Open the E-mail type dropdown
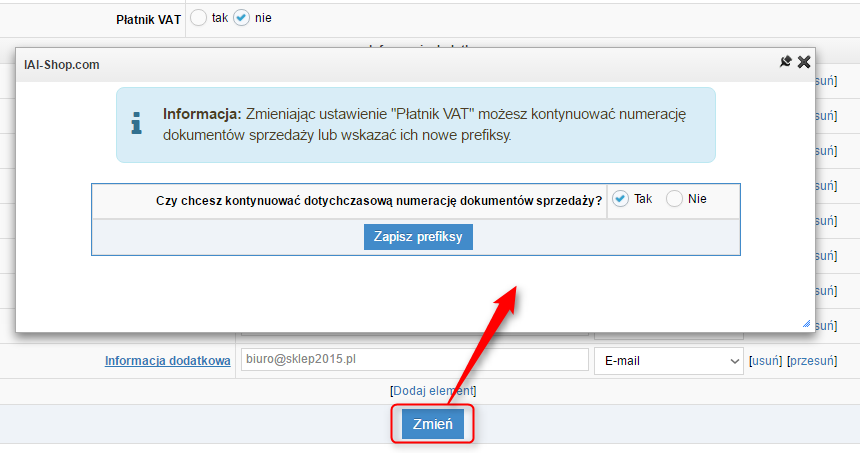 point(669,361)
